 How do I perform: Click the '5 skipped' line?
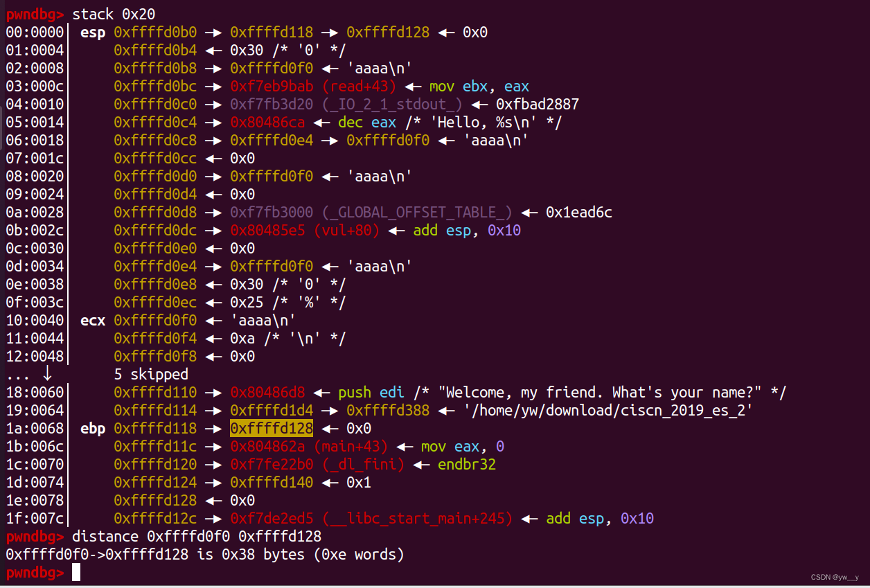coord(151,375)
